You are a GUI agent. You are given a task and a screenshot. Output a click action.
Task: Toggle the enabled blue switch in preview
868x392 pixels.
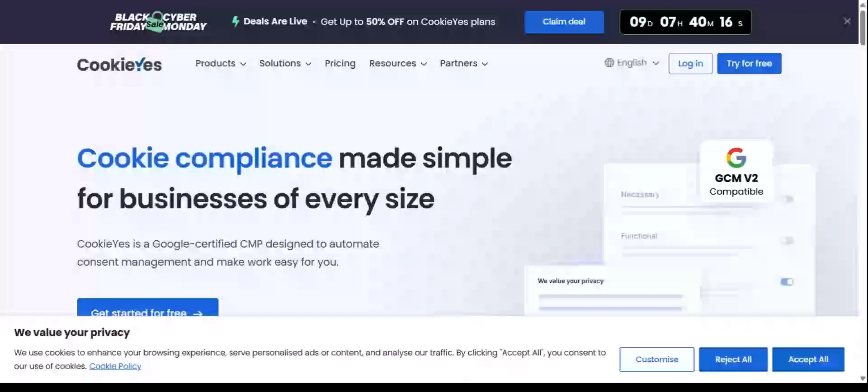point(787,282)
